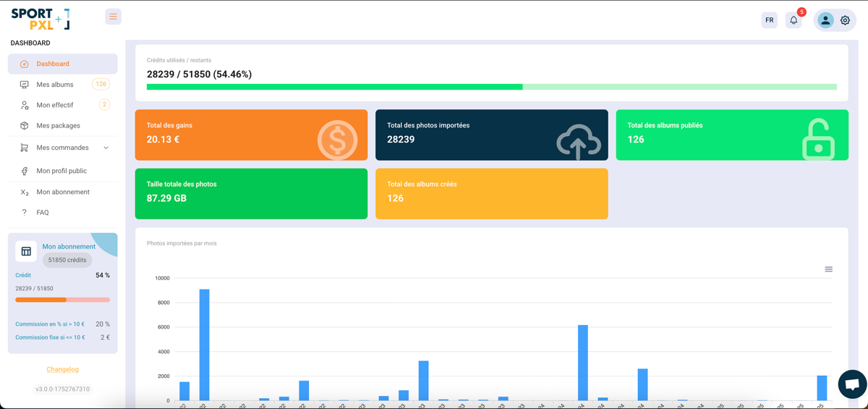The height and width of the screenshot is (409, 868).
Task: Click the Total des gains card
Action: [251, 135]
